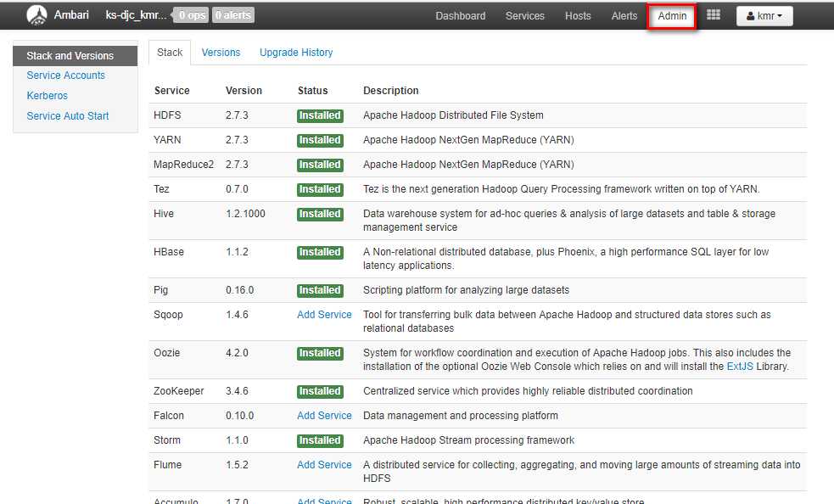The image size is (834, 504).
Task: Click the HDFS service name
Action: (167, 115)
